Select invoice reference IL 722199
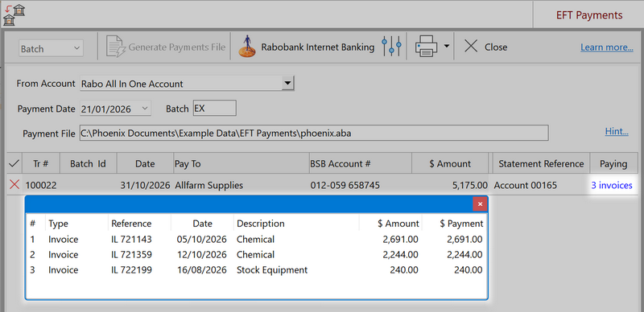Screen dimensions: 644x312 coord(131,269)
